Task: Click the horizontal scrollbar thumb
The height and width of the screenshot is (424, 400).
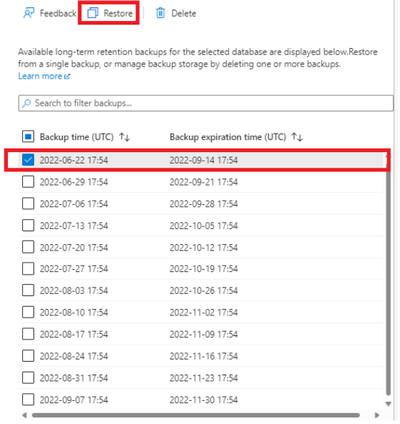Action: click(196, 415)
